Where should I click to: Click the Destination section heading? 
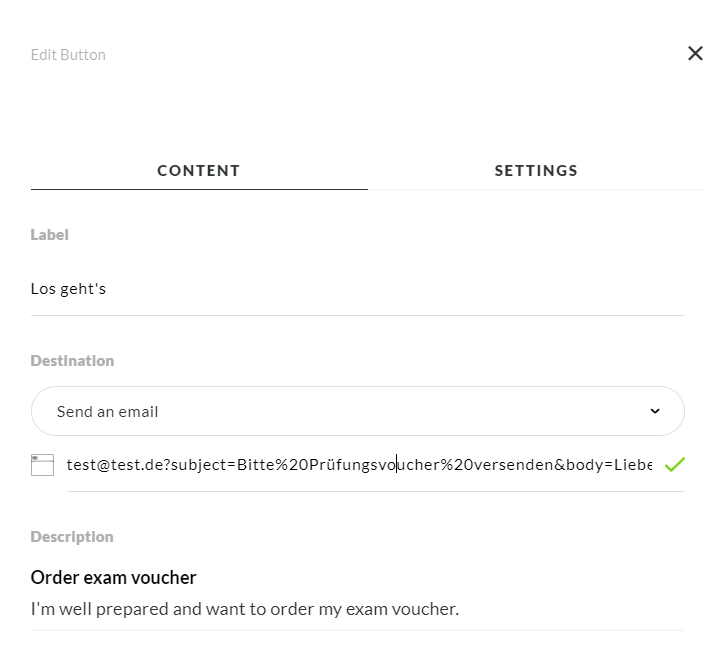pos(72,360)
